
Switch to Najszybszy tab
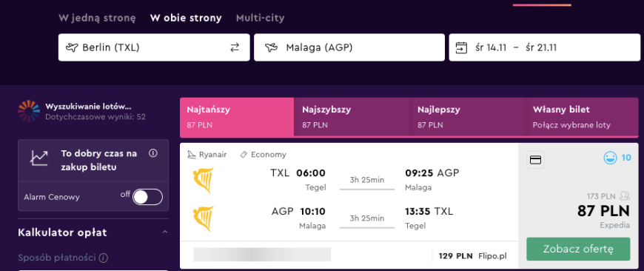[x=352, y=116]
